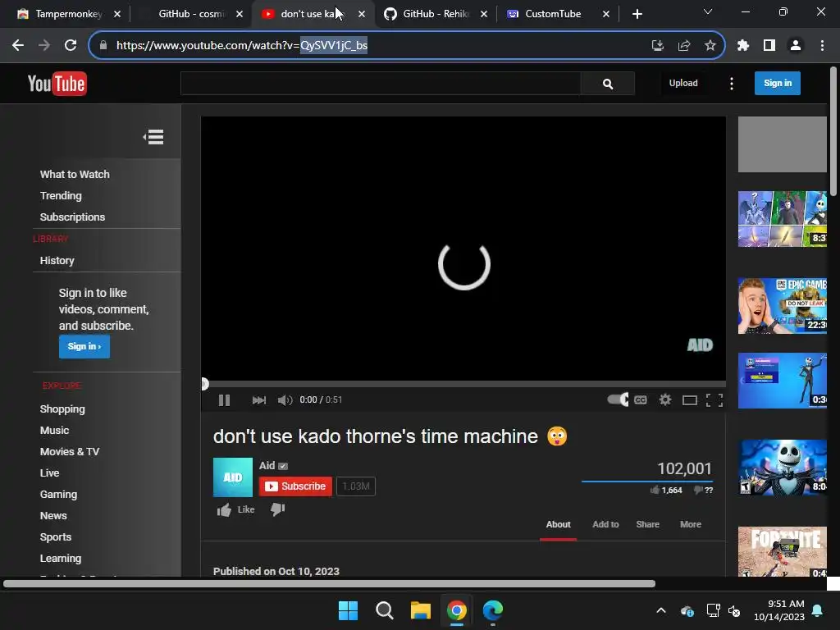
Task: Select the About tab
Action: pyautogui.click(x=558, y=524)
